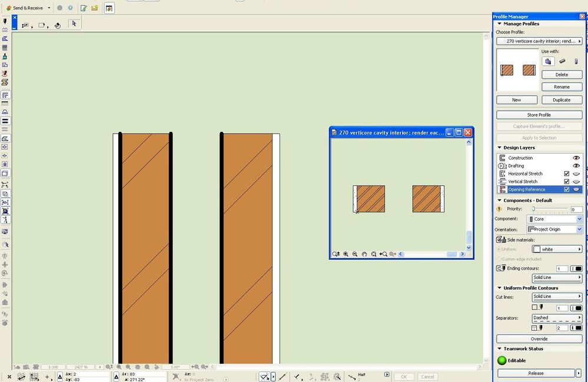The image size is (588, 382).
Task: Open the Release button options arrow
Action: (579, 373)
